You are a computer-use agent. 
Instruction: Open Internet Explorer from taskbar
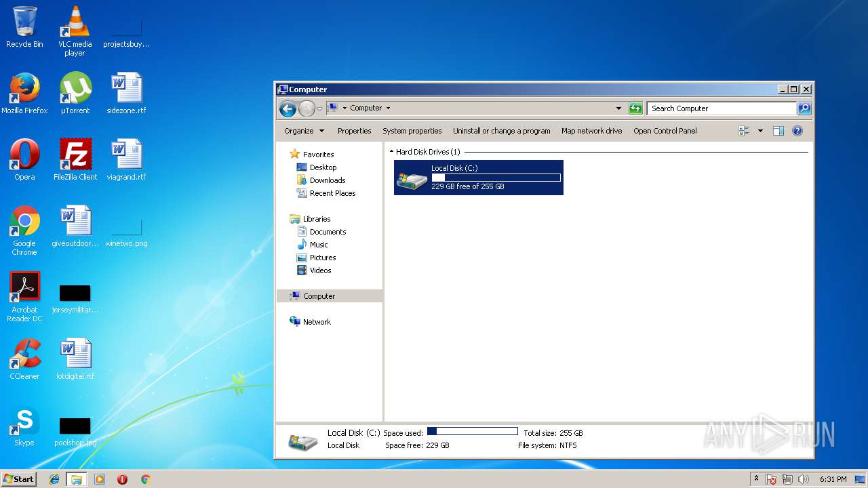pyautogui.click(x=54, y=479)
